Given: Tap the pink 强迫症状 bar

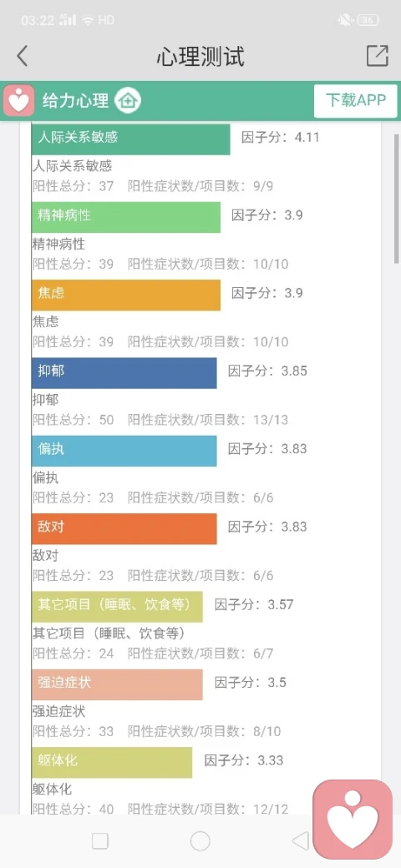Looking at the screenshot, I should pyautogui.click(x=118, y=684).
